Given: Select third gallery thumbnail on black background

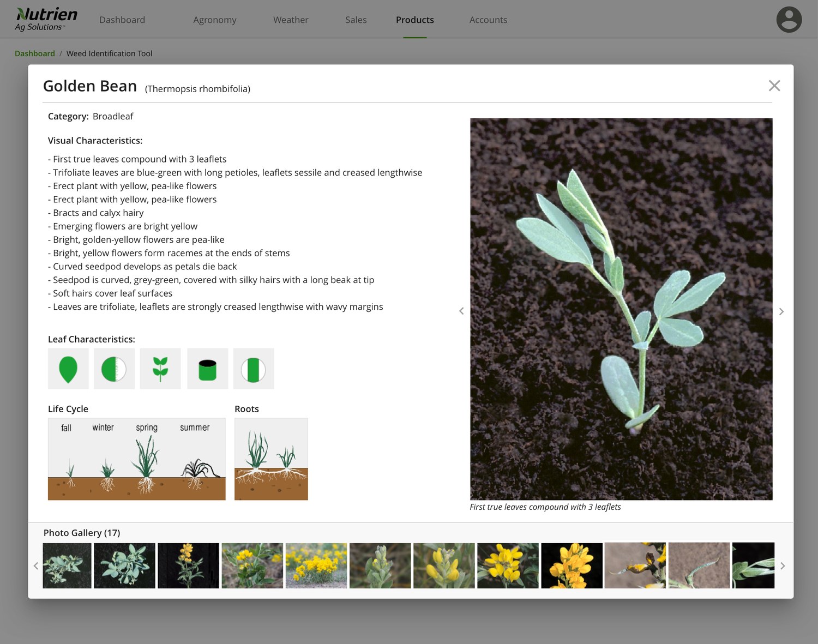Looking at the screenshot, I should tap(188, 565).
